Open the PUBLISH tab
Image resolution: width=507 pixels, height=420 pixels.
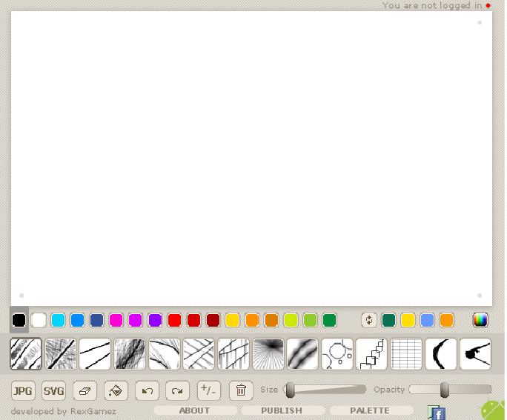(282, 410)
